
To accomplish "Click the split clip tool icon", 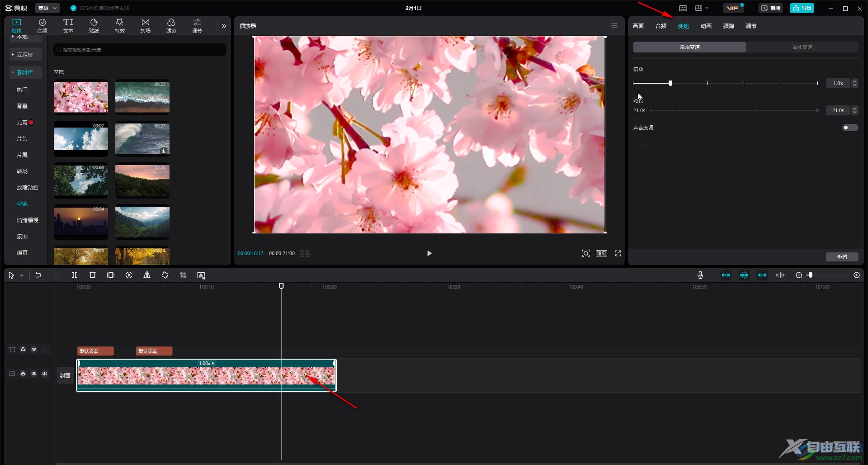I will (x=75, y=275).
